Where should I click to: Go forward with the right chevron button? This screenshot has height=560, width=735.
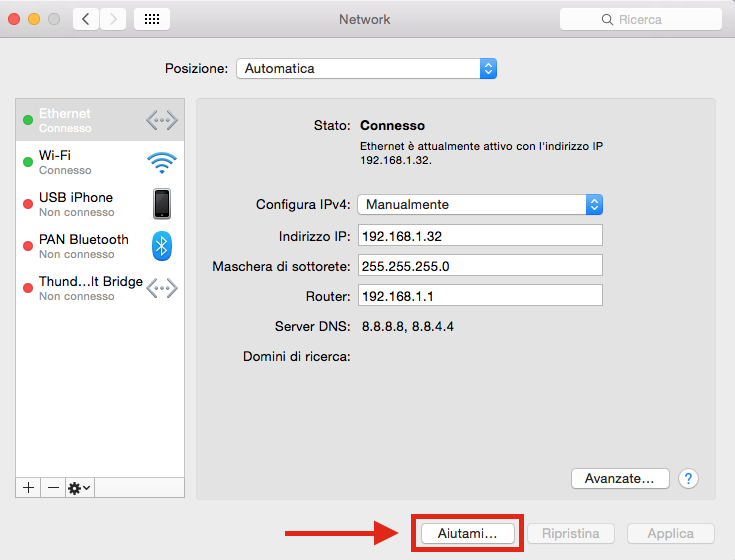[113, 19]
